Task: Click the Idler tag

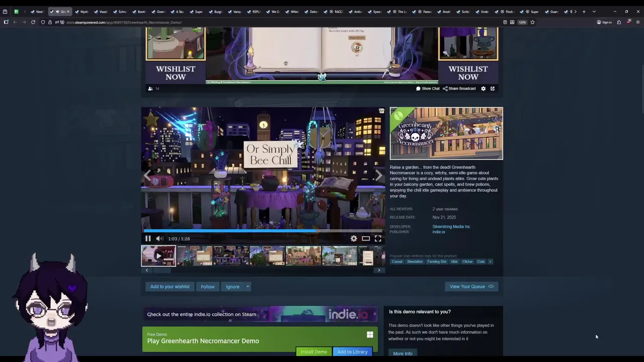Action: [x=454, y=261]
